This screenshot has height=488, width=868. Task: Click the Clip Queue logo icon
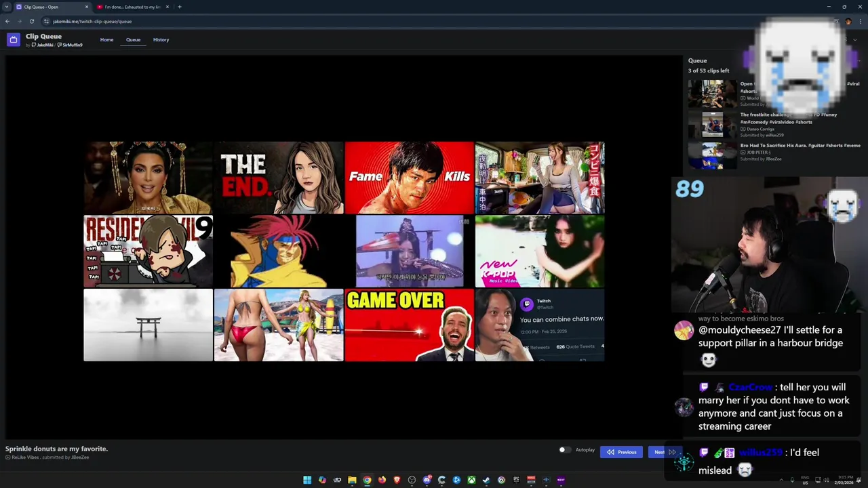(x=13, y=40)
